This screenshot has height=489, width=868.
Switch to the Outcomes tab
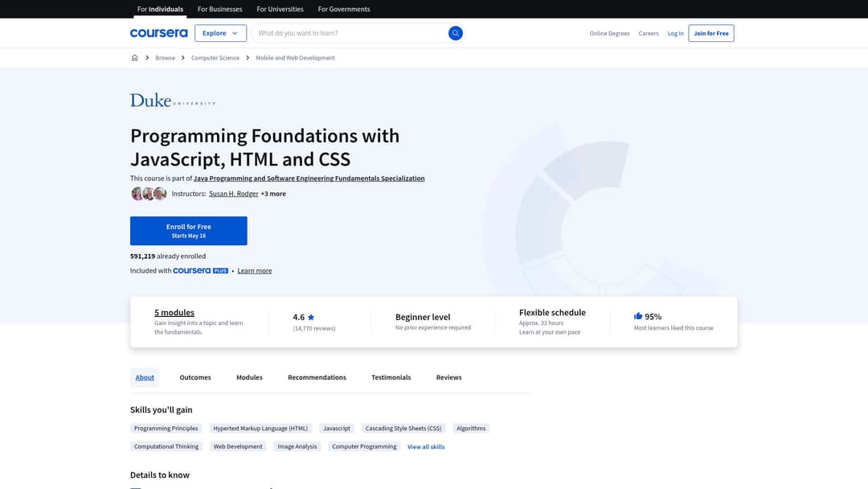tap(195, 377)
